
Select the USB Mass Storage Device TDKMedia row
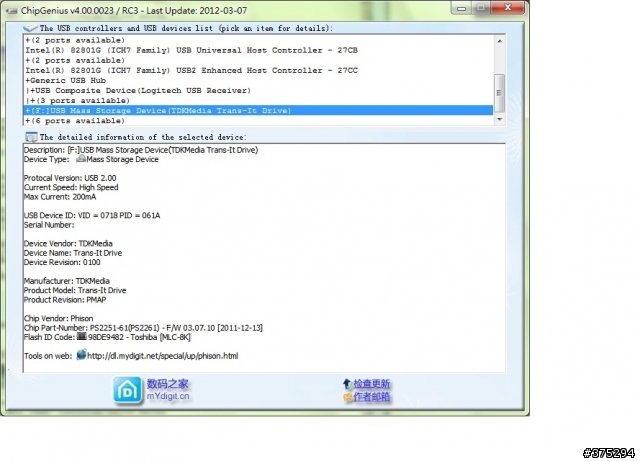(258, 110)
